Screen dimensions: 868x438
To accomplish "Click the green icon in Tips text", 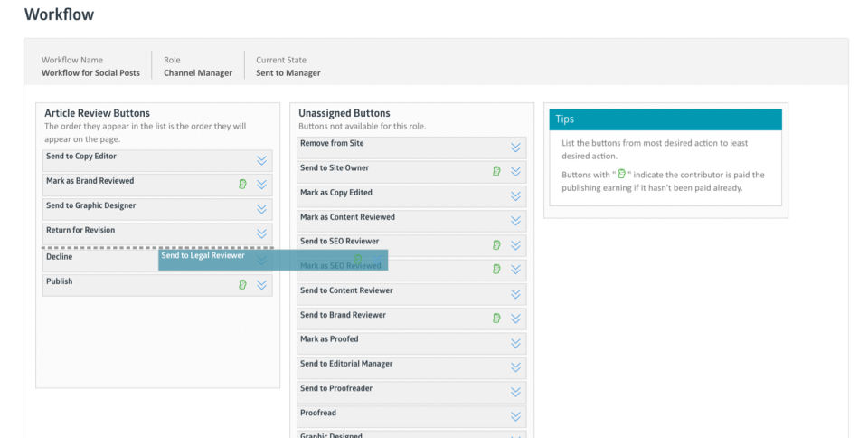I will point(620,175).
